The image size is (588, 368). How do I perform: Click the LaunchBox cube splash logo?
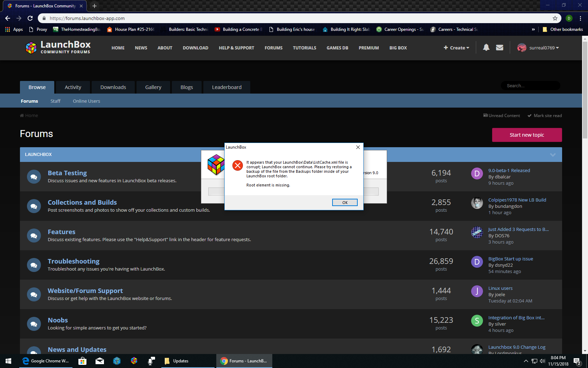[216, 165]
